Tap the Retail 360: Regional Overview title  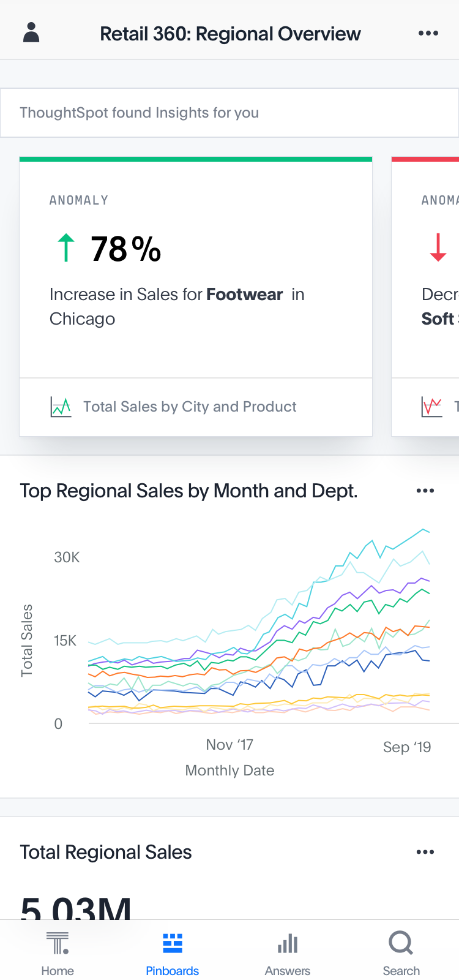click(x=230, y=34)
